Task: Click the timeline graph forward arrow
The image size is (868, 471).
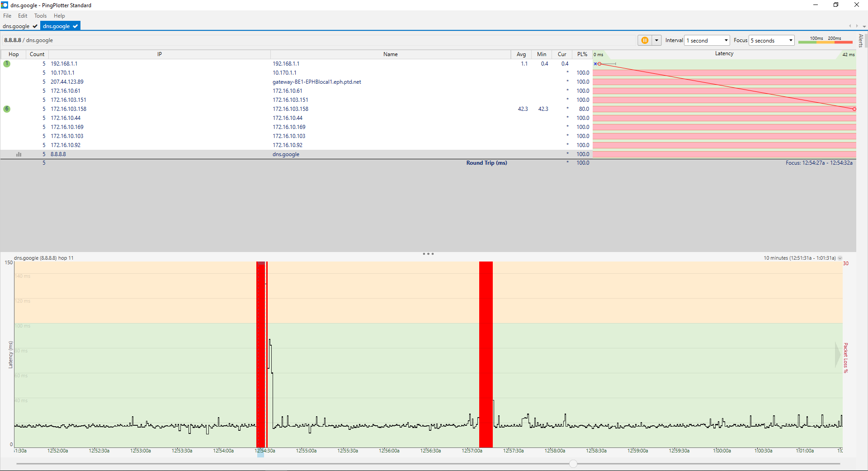Action: pyautogui.click(x=838, y=354)
